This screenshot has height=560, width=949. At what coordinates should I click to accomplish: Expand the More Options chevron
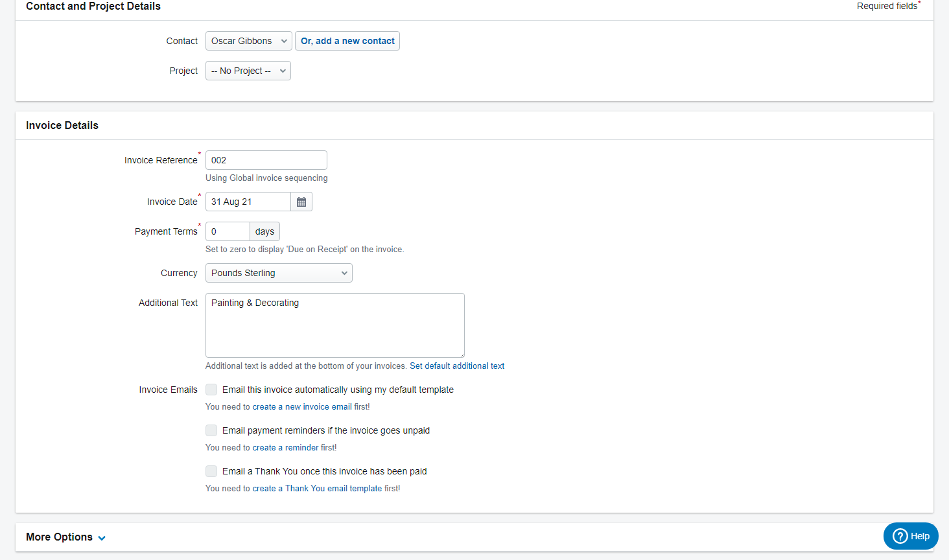[x=102, y=538]
